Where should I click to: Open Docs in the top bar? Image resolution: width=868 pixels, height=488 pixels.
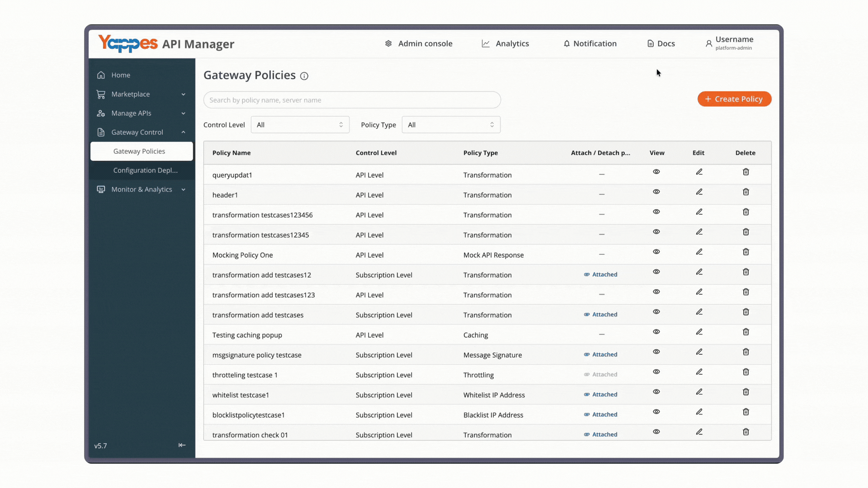661,43
